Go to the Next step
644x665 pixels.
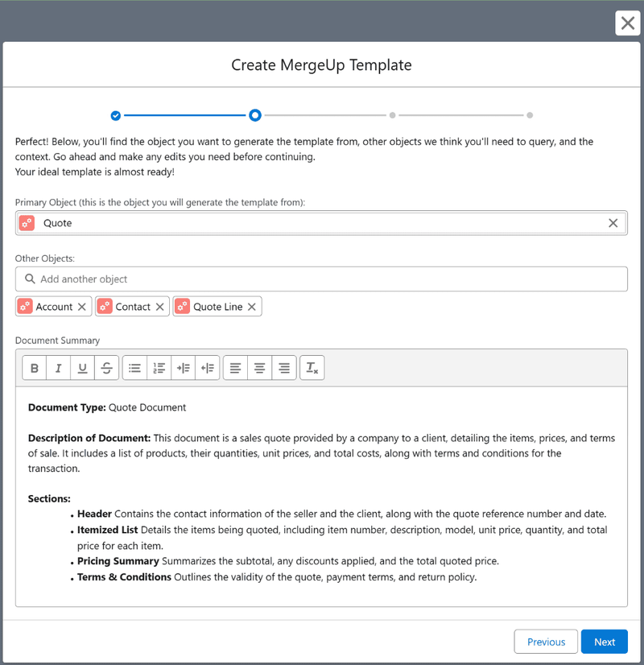point(605,642)
